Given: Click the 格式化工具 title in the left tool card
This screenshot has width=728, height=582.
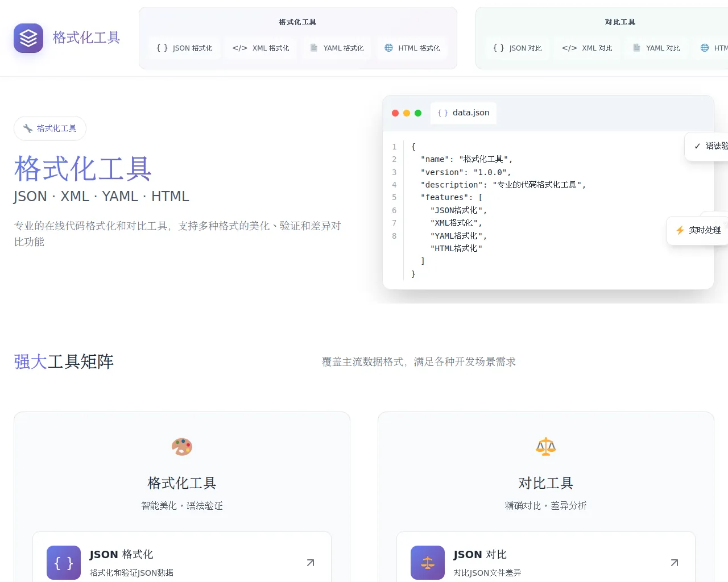Looking at the screenshot, I should 182,483.
